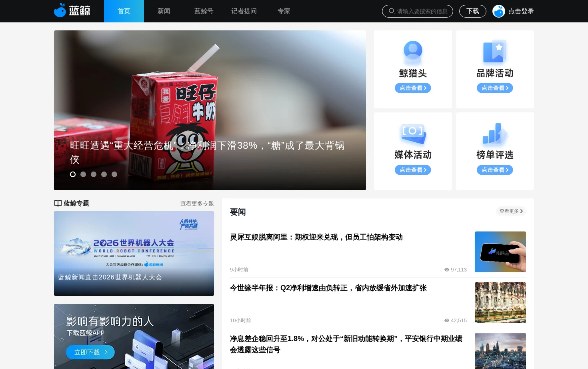Click the 10小时前 timestamp

(x=240, y=321)
